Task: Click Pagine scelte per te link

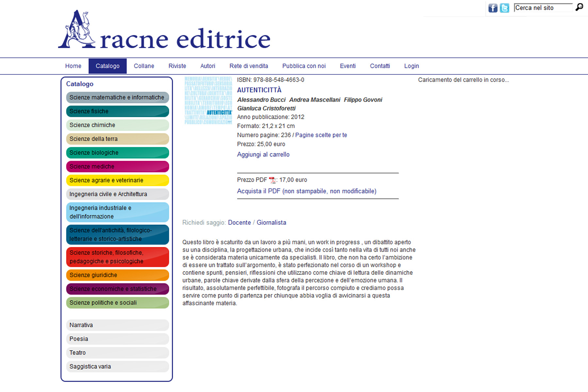Action: (321, 135)
